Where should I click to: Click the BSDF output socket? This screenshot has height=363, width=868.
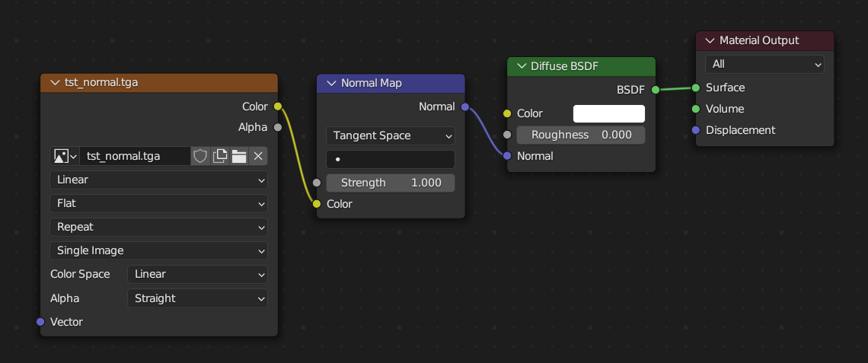pos(656,90)
